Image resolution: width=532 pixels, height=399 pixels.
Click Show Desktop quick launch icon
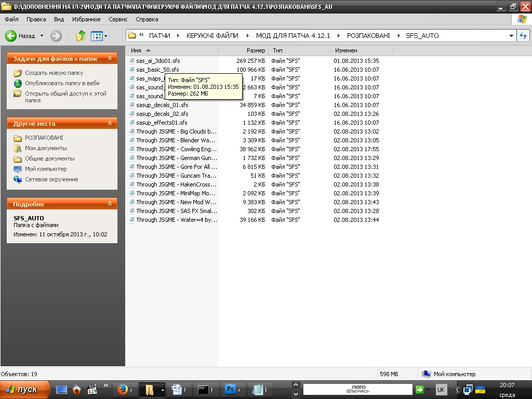[x=61, y=390]
